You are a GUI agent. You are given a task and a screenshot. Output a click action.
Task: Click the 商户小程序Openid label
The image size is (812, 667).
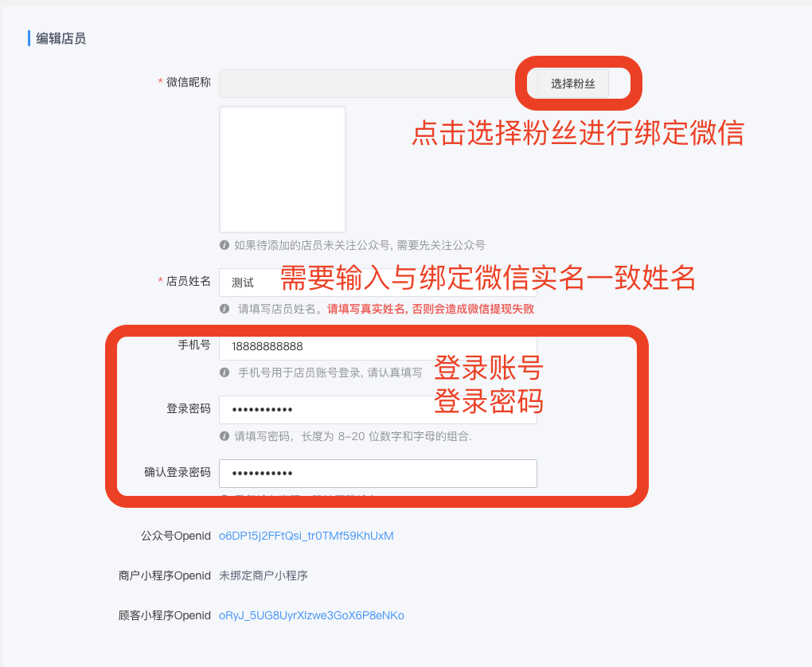165,575
